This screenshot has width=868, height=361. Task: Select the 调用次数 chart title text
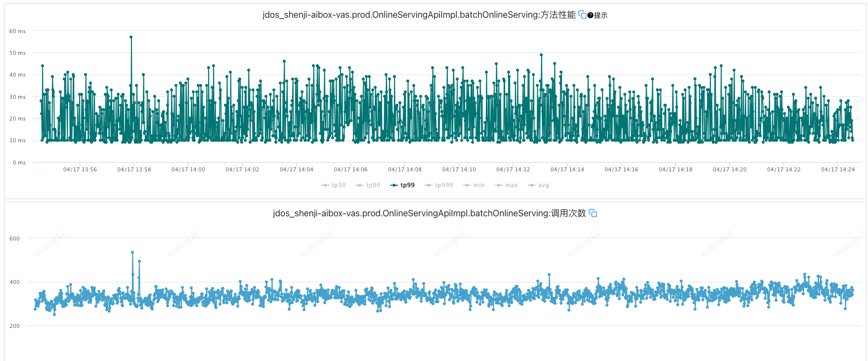[x=430, y=213]
